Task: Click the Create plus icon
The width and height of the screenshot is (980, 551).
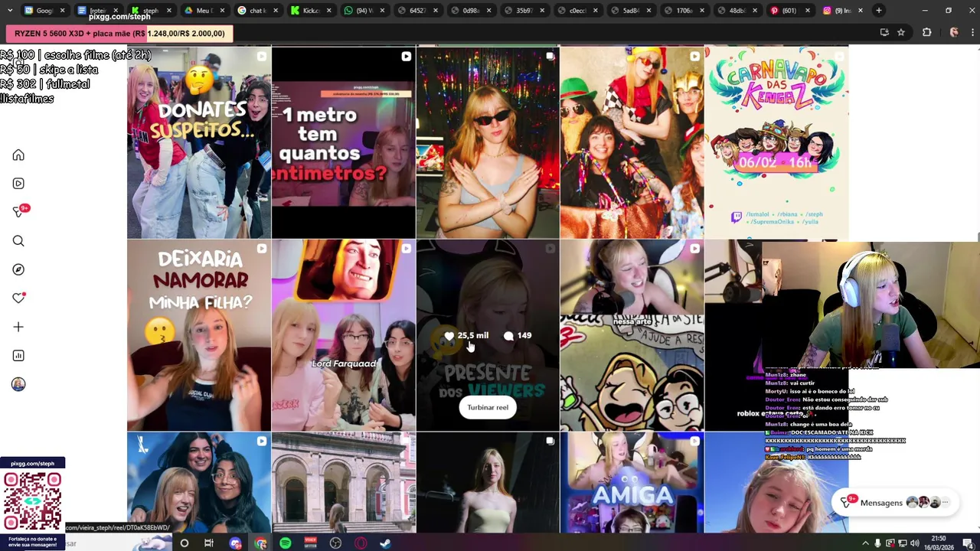Action: tap(18, 327)
